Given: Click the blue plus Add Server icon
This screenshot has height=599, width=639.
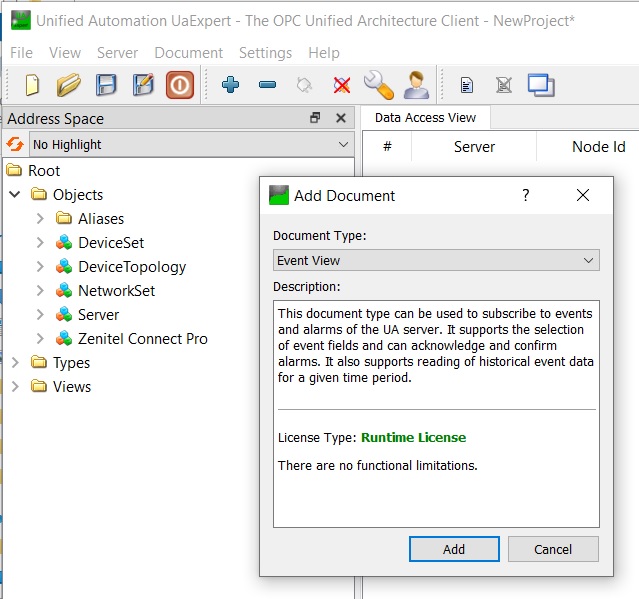Looking at the screenshot, I should pyautogui.click(x=231, y=85).
